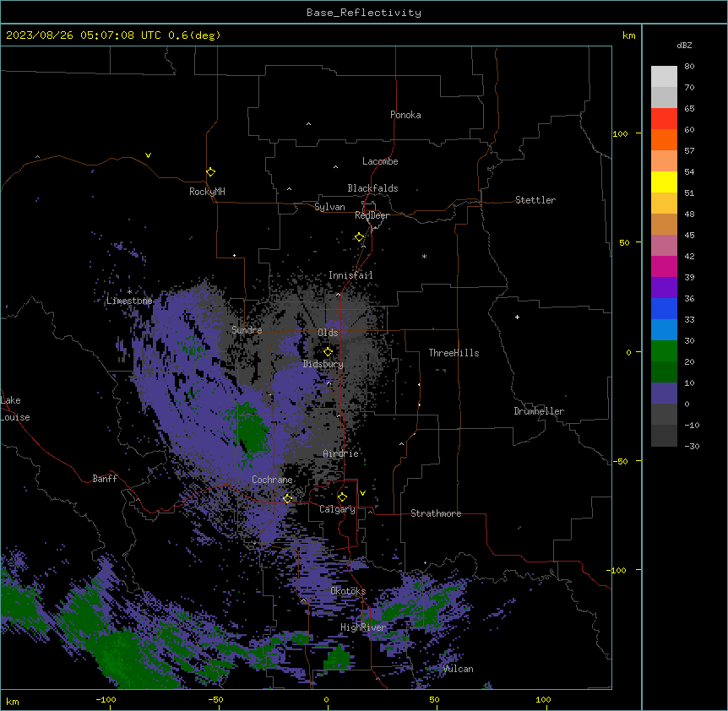This screenshot has height=711, width=728.
Task: Click the km unit label beside the timestamp bar
Action: [629, 35]
